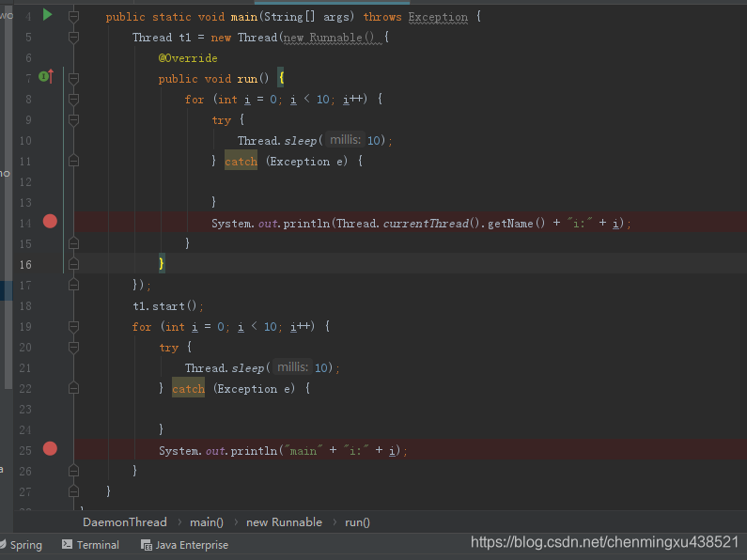Collapse the catch block at line 11

(73, 161)
